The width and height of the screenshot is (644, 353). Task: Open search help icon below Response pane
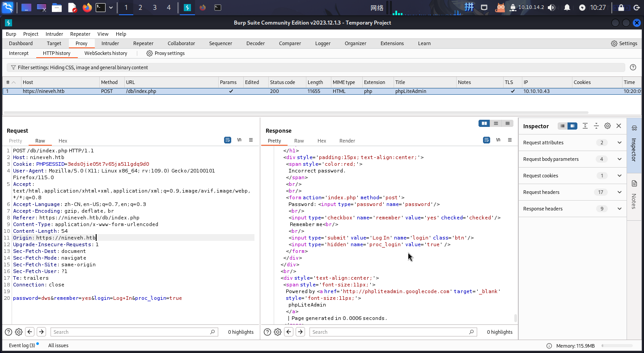pos(267,332)
